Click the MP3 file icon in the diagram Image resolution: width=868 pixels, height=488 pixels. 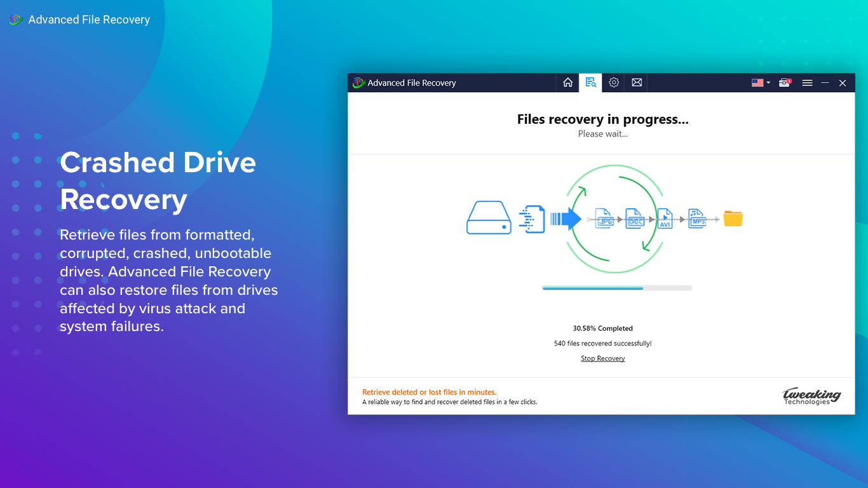pos(697,219)
